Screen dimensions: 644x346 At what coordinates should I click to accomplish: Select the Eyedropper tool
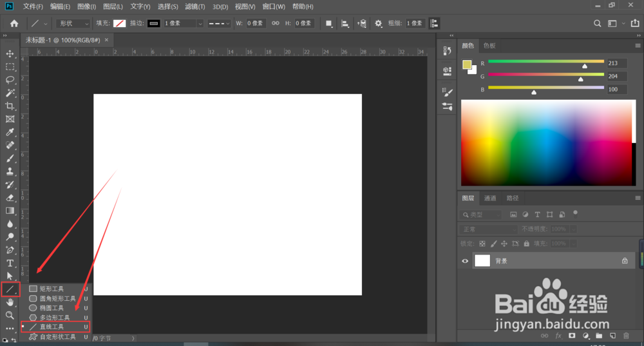(x=10, y=132)
